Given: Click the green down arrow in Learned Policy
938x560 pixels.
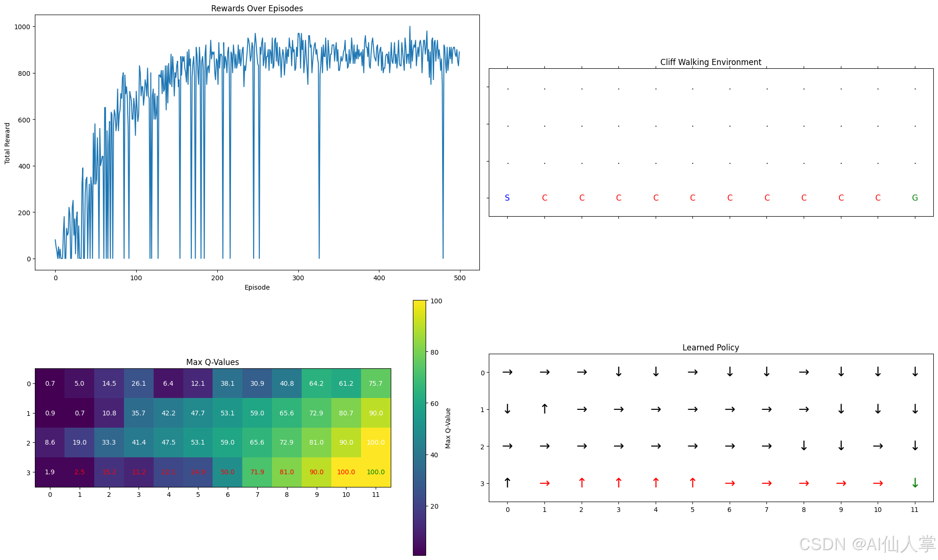Looking at the screenshot, I should (x=914, y=483).
